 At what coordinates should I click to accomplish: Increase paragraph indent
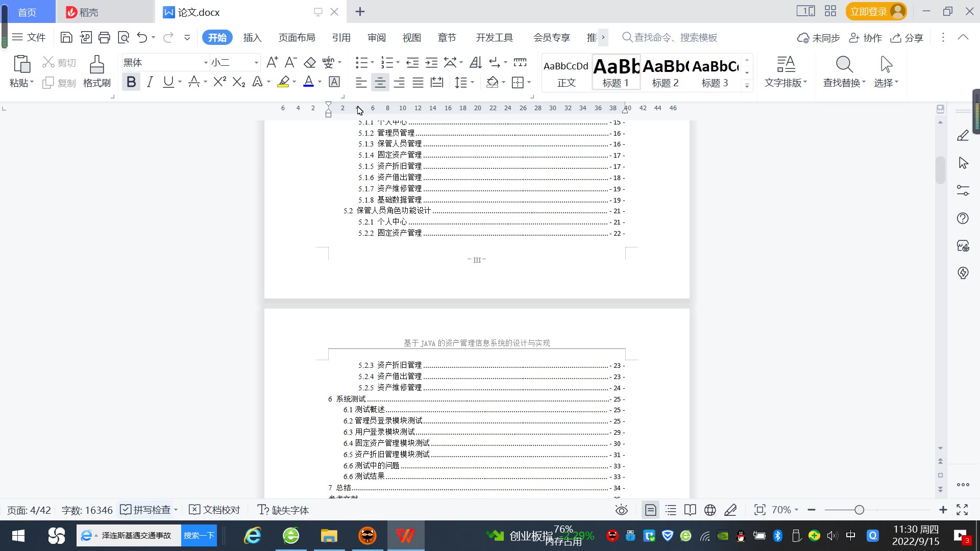(431, 62)
